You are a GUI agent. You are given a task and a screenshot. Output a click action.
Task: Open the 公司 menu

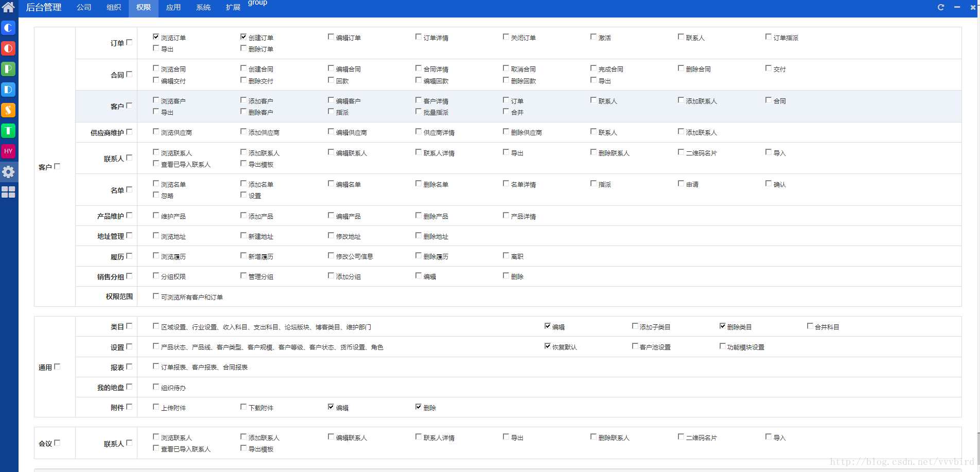pos(84,7)
